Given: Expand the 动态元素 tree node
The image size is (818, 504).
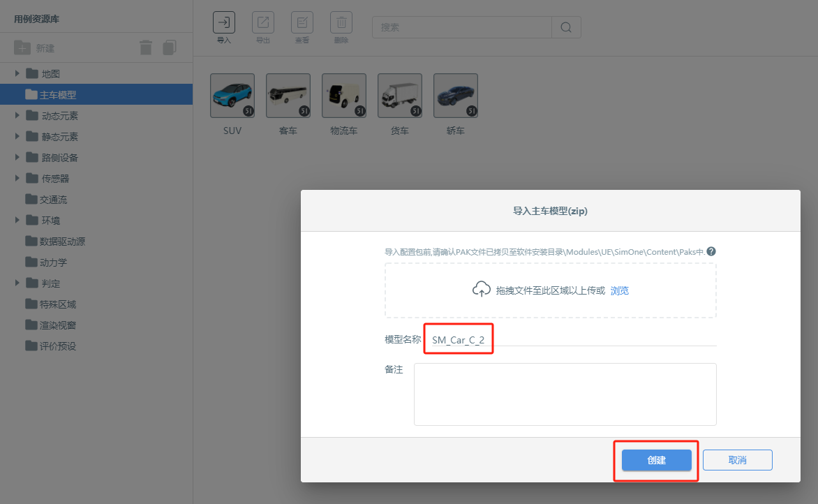Looking at the screenshot, I should 17,115.
